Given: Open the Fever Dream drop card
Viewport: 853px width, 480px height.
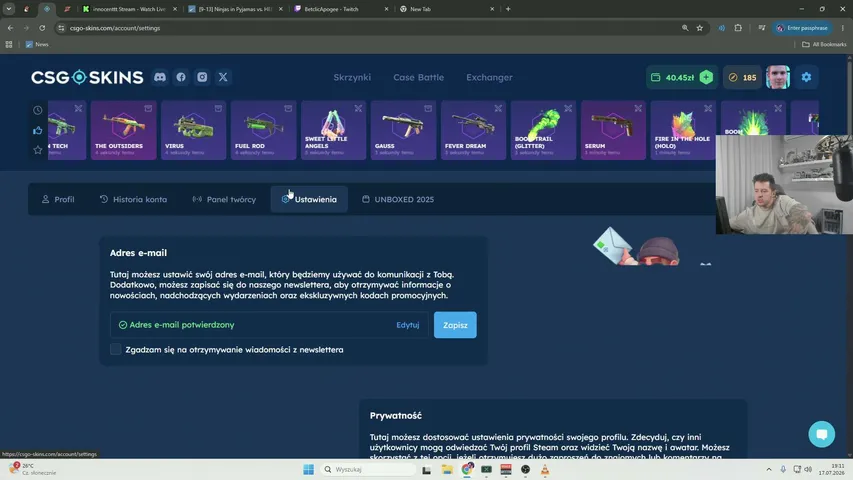Looking at the screenshot, I should pyautogui.click(x=473, y=130).
